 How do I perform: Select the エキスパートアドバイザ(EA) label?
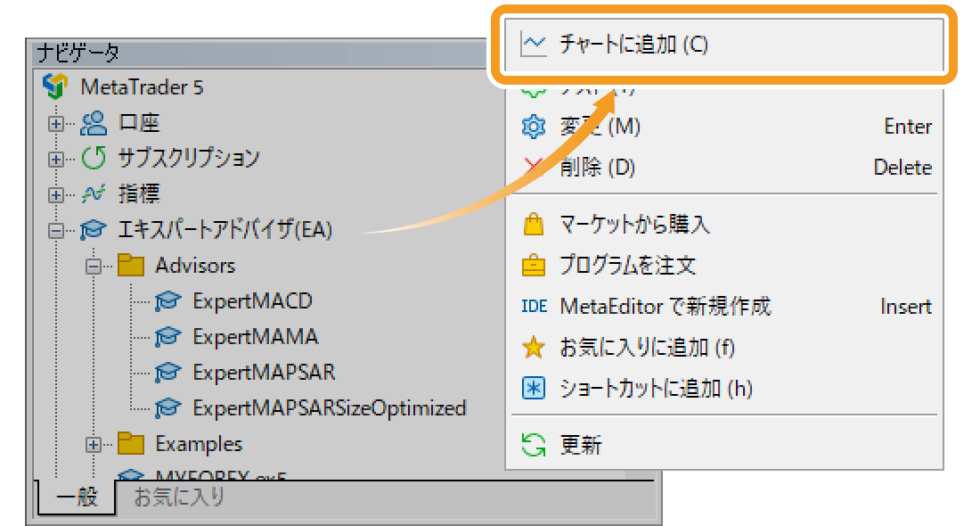click(225, 229)
